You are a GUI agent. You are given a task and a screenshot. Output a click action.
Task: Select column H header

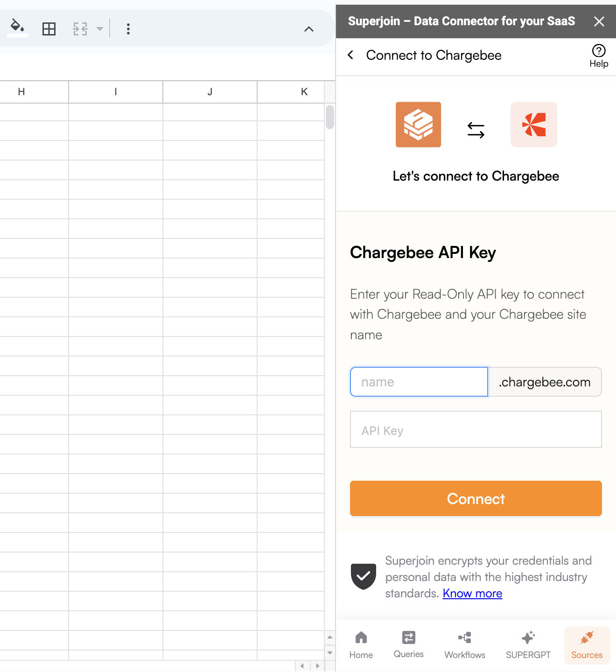(34, 92)
